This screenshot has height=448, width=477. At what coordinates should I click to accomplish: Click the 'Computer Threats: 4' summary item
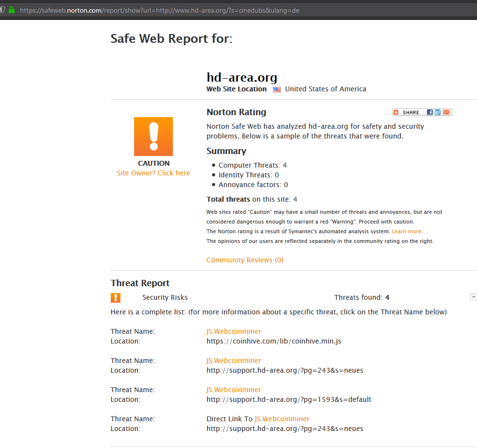(253, 165)
